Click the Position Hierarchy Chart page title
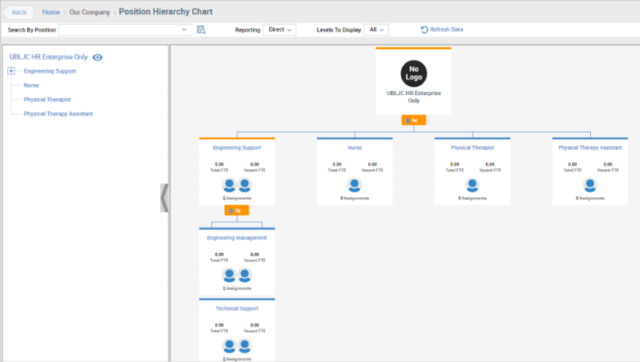Image resolution: width=640 pixels, height=362 pixels. point(166,12)
